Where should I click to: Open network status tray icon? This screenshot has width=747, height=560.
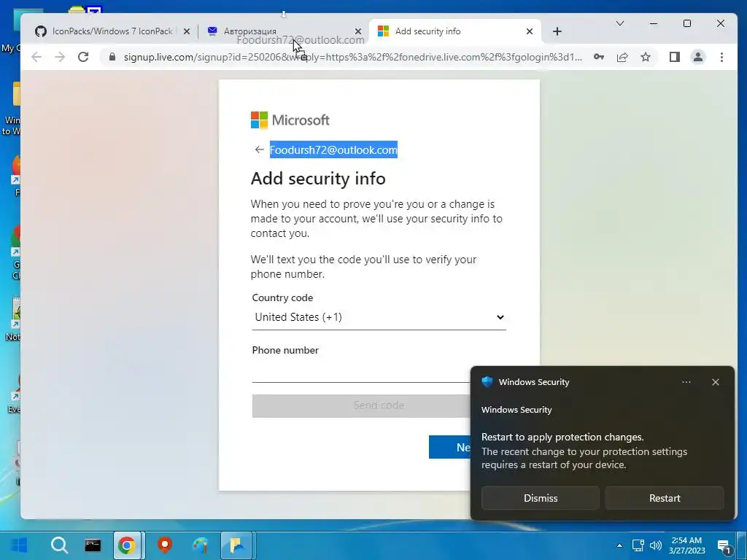[638, 545]
